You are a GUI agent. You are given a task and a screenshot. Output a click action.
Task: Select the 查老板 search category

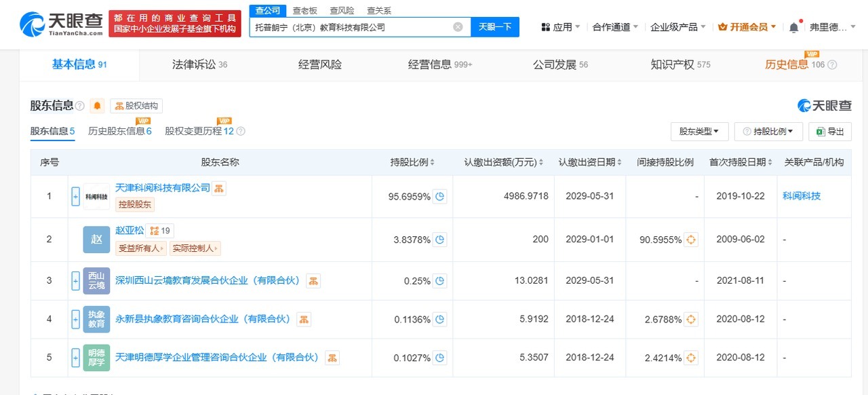[304, 10]
